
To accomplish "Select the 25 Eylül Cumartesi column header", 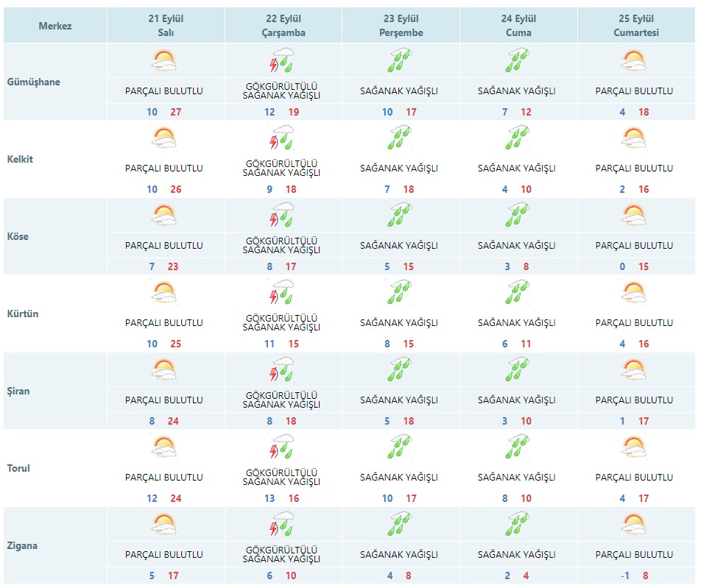I will coord(636,26).
